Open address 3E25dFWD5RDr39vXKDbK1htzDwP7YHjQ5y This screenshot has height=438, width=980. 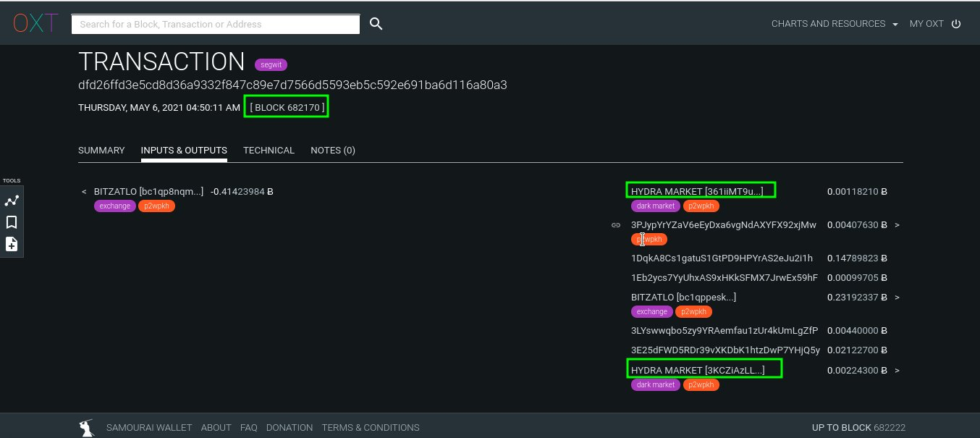coord(725,350)
